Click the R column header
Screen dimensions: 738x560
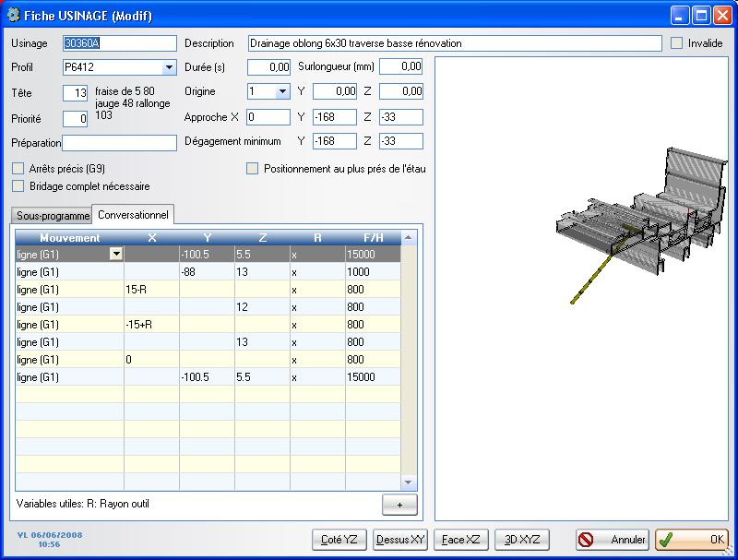[x=317, y=238]
